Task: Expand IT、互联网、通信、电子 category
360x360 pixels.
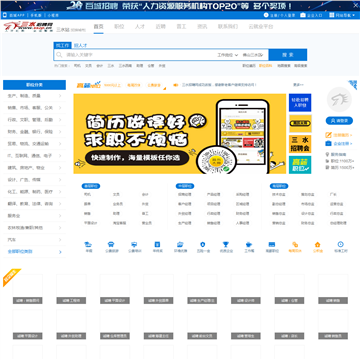Action: point(34,156)
